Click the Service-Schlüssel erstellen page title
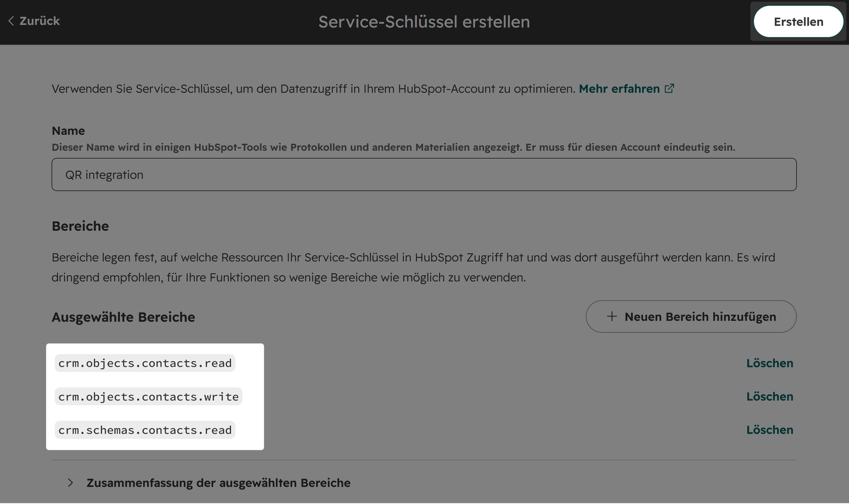Screen dimensions: 849x504 pyautogui.click(x=424, y=22)
